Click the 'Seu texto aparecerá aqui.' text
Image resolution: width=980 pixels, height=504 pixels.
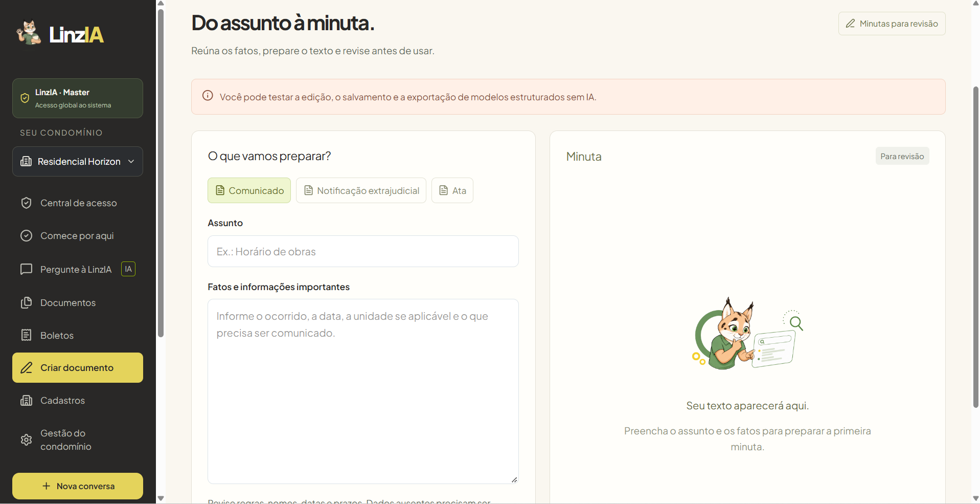click(x=747, y=406)
